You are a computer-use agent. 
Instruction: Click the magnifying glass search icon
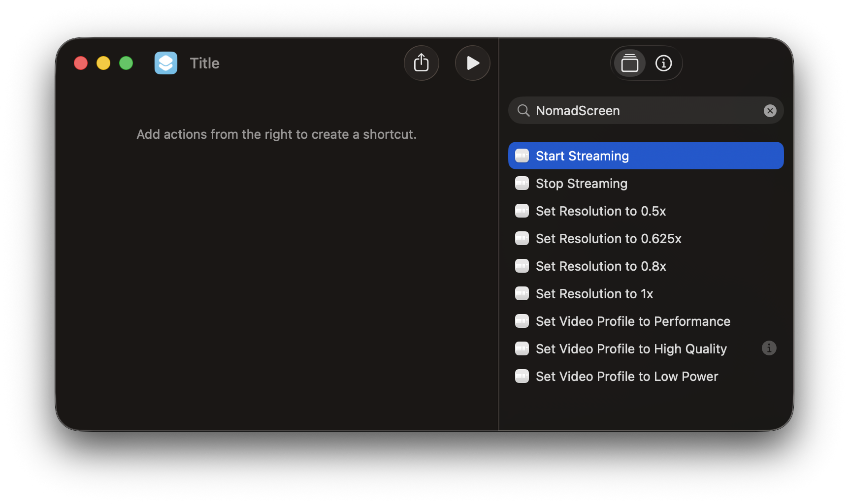(523, 111)
